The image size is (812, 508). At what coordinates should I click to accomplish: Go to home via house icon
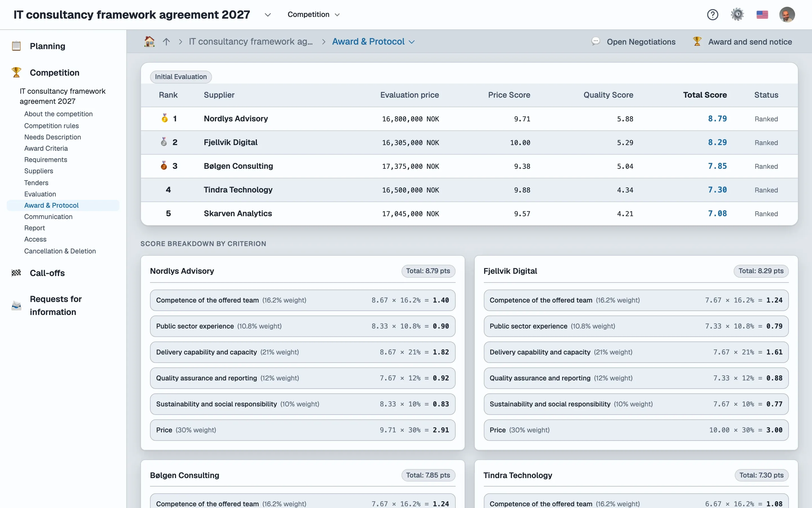click(149, 41)
